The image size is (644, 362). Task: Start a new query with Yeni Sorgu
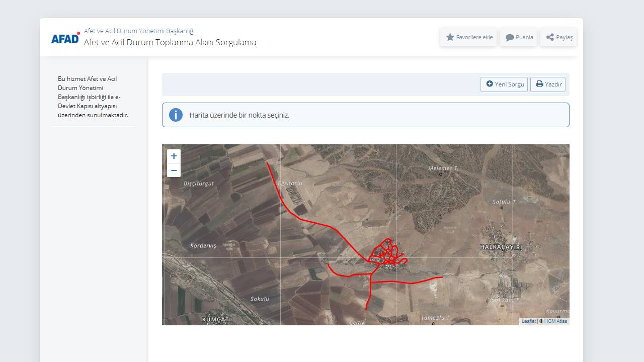504,84
